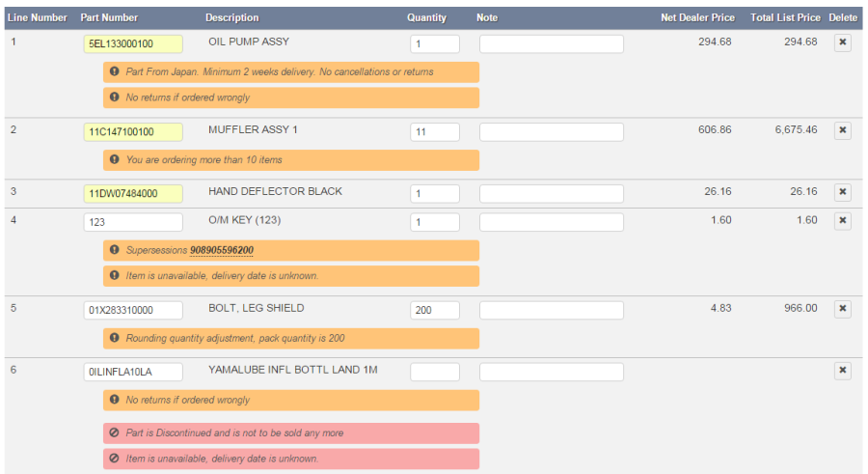Click the Note field for line 3
868x474 pixels.
pos(552,193)
